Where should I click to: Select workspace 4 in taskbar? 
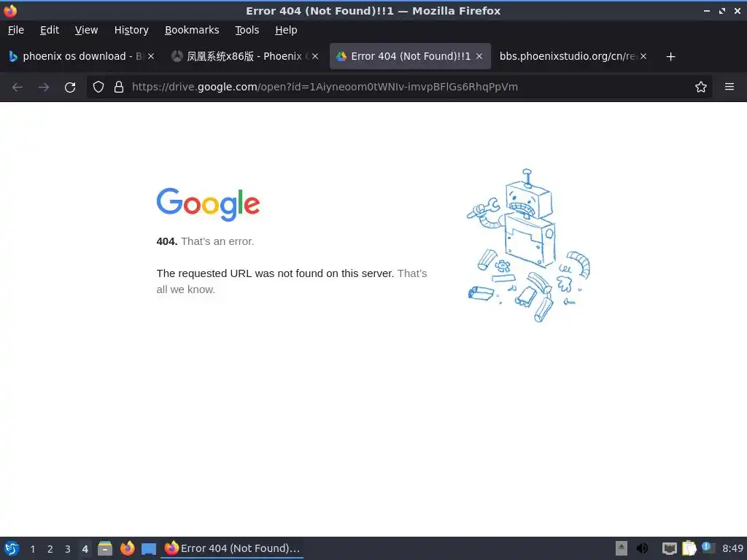point(85,549)
